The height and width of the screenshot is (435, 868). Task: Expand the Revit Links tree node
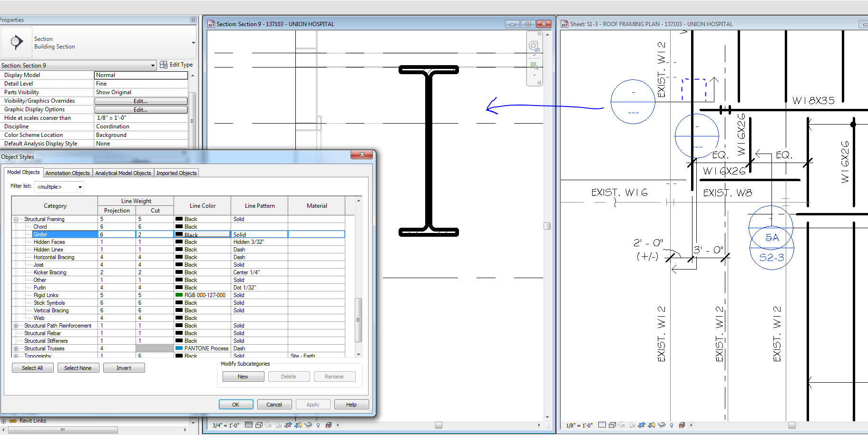3,421
